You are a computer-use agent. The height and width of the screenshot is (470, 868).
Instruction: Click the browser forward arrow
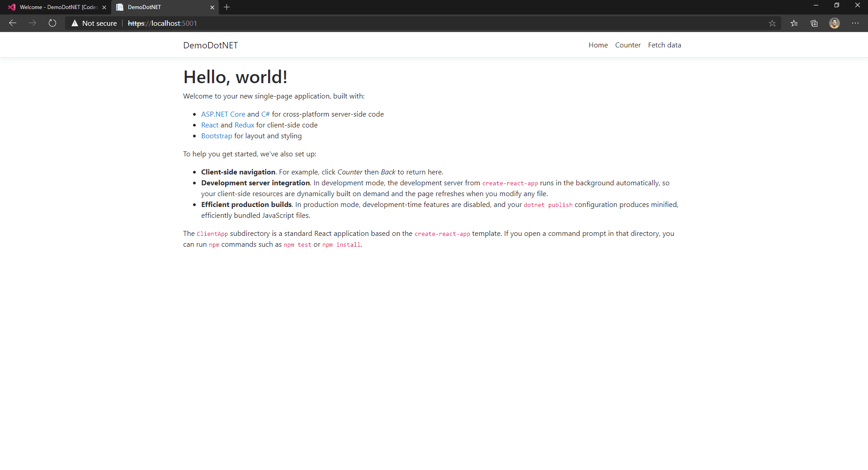pyautogui.click(x=33, y=23)
